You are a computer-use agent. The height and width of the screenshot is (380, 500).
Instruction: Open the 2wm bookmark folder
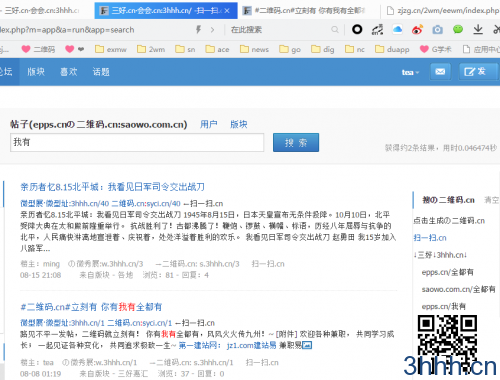(x=151, y=49)
